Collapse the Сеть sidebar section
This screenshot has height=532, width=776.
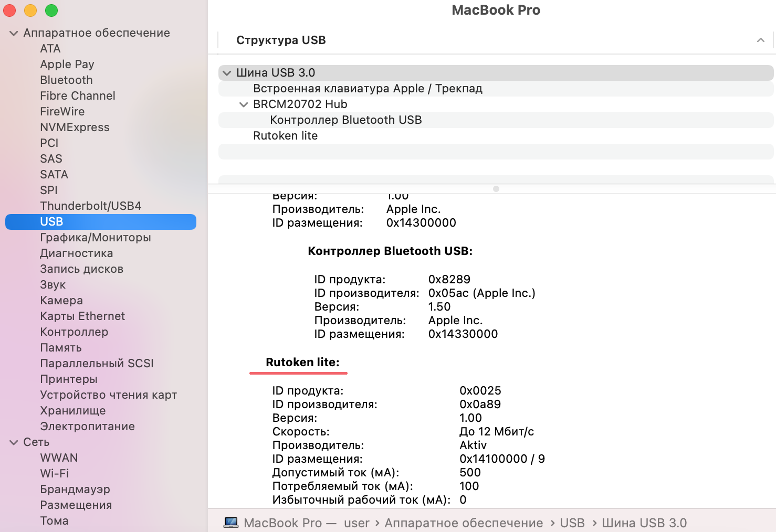click(14, 442)
